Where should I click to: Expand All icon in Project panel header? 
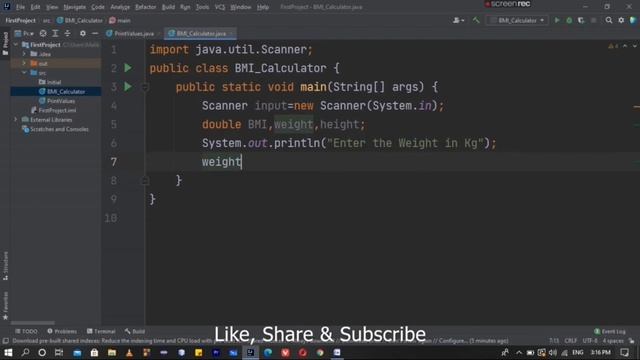[55, 33]
